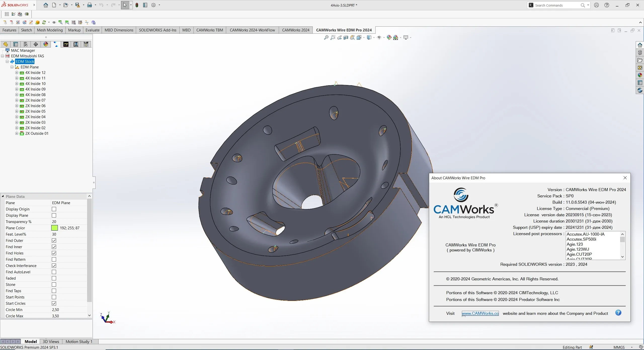Activate the Section View icon
This screenshot has height=350, width=644.
346,37
